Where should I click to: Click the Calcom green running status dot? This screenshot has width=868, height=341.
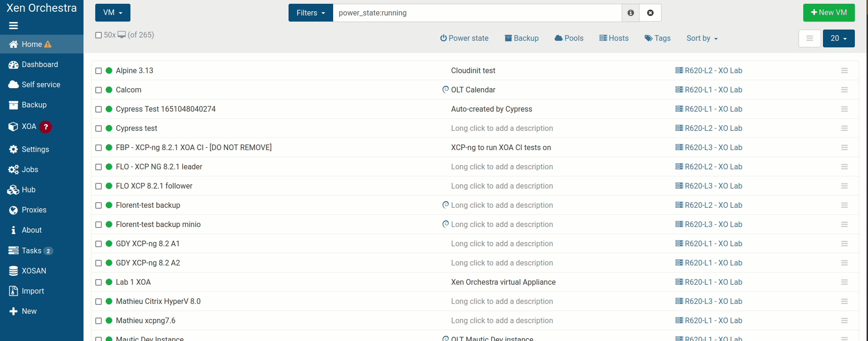[x=109, y=90]
